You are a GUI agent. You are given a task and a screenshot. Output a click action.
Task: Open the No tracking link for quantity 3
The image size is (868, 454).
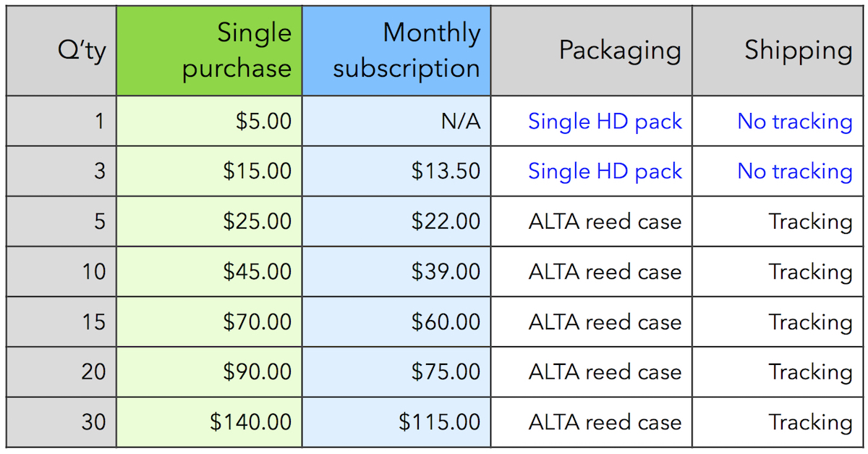795,172
